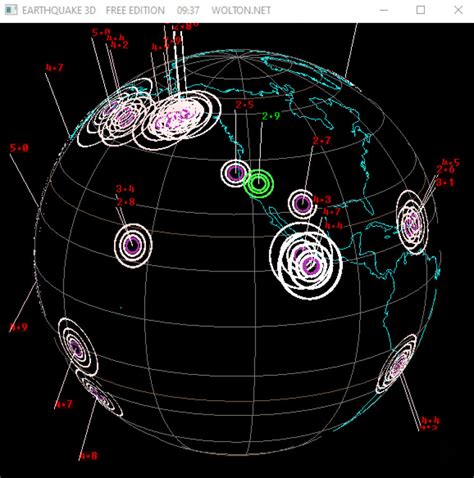
Task: Click the 4.2 magnitude label
Action: [x=120, y=45]
